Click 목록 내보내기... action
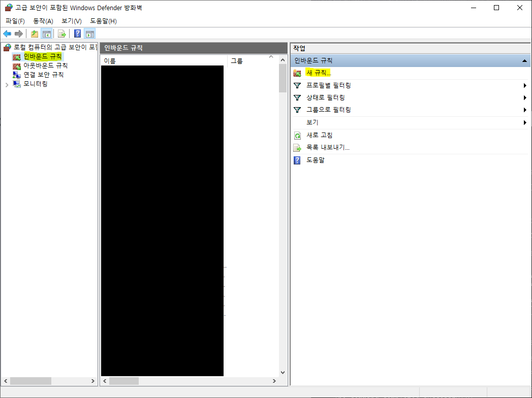The image size is (532, 398). 328,147
